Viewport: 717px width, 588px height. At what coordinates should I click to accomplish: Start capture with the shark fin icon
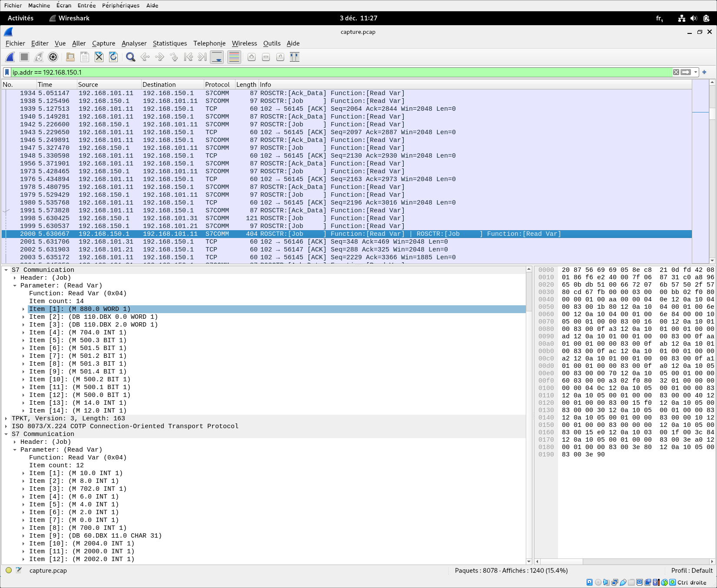click(x=10, y=57)
